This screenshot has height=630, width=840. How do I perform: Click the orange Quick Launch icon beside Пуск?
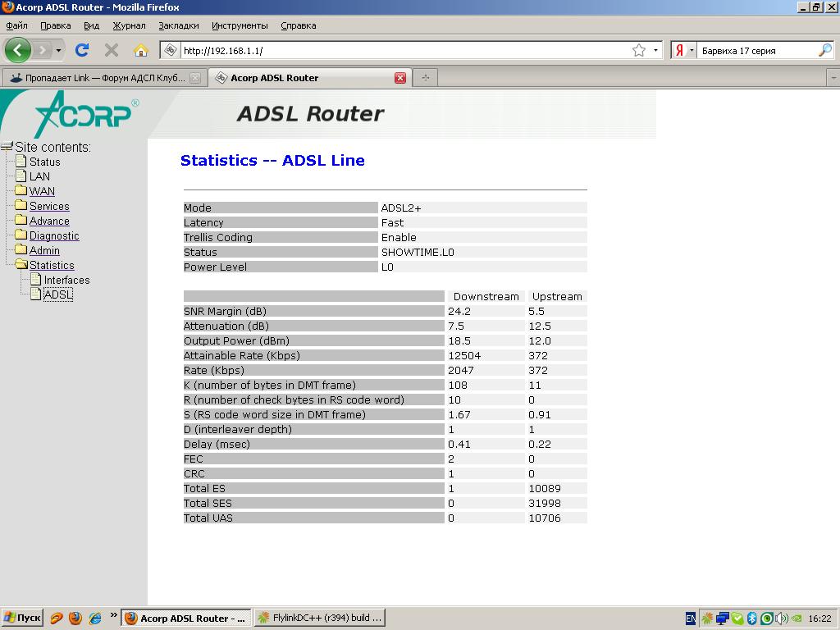coord(57,619)
